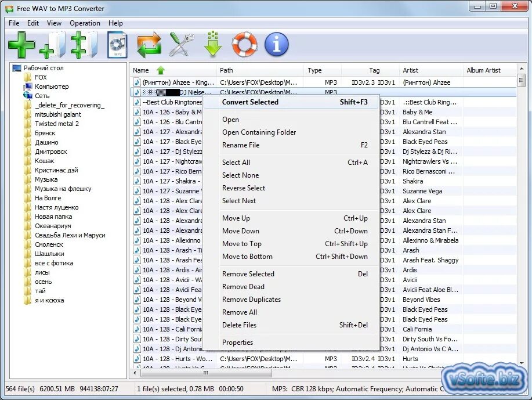Image resolution: width=532 pixels, height=400 pixels.
Task: Select the Музыка на флешку folder
Action: pyautogui.click(x=63, y=189)
